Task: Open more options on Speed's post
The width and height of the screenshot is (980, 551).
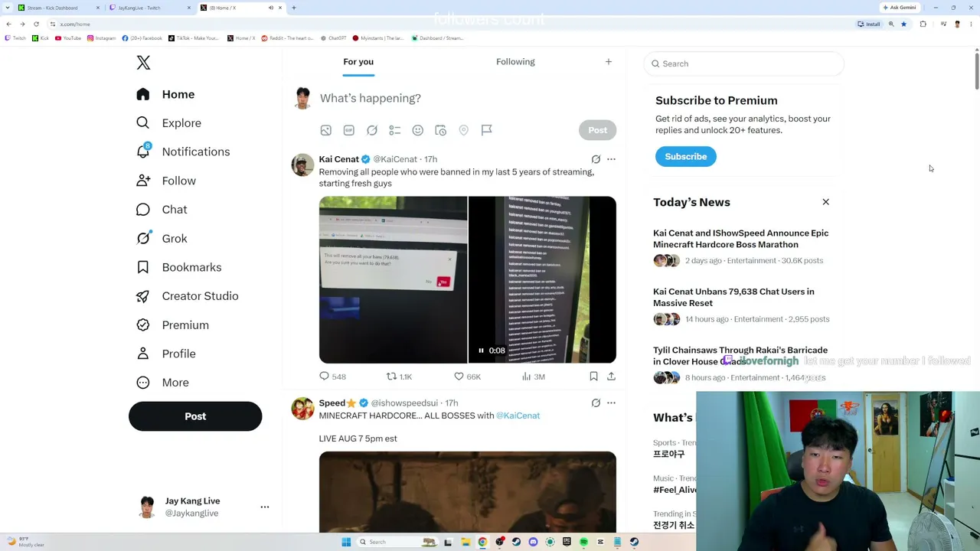Action: pos(611,403)
